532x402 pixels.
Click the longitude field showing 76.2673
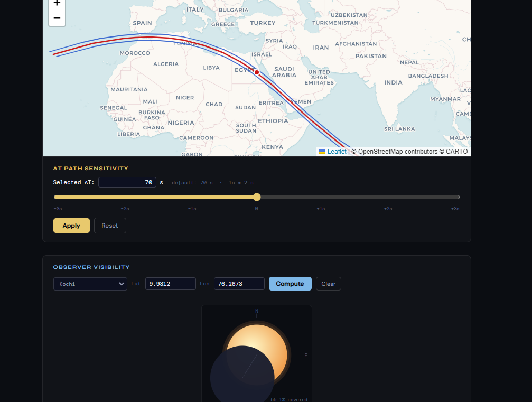239,284
